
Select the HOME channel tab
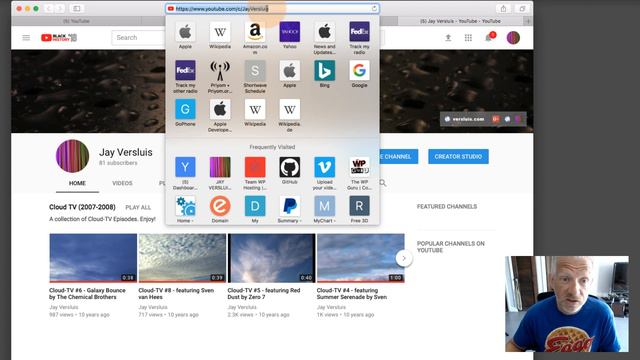(77, 183)
